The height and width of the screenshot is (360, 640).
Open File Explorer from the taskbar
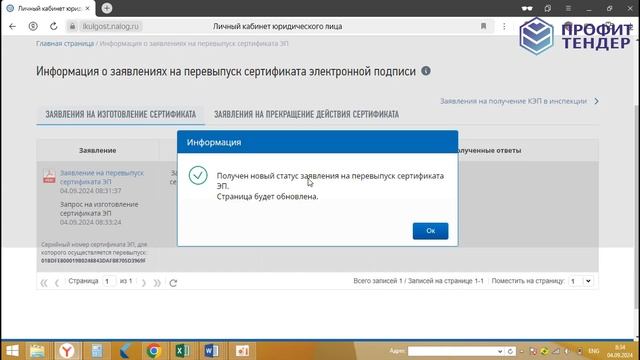click(37, 351)
